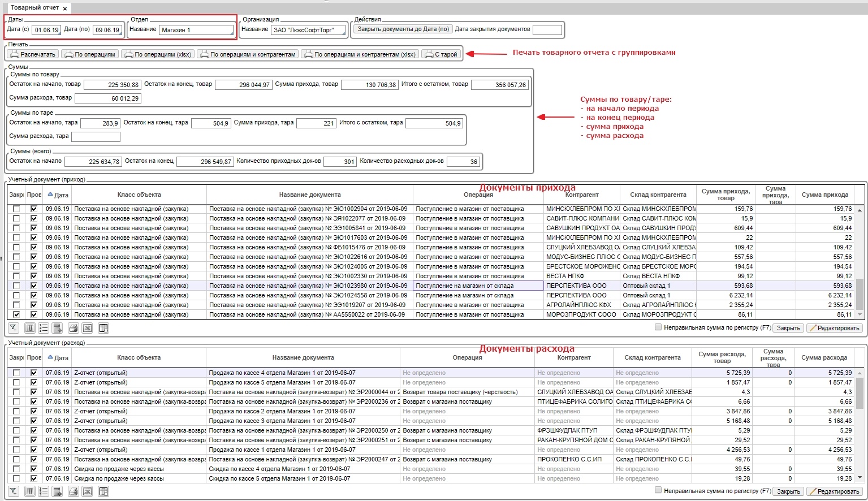Click the calculator icon in the incoming documents toolbar
This screenshot has width=868, height=501.
pos(57,328)
